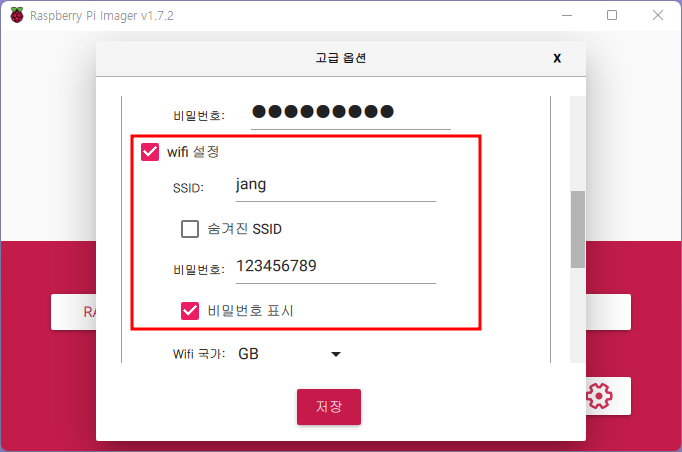Click the partially hidden RA button behind dialog
The height and width of the screenshot is (452, 682).
74,312
